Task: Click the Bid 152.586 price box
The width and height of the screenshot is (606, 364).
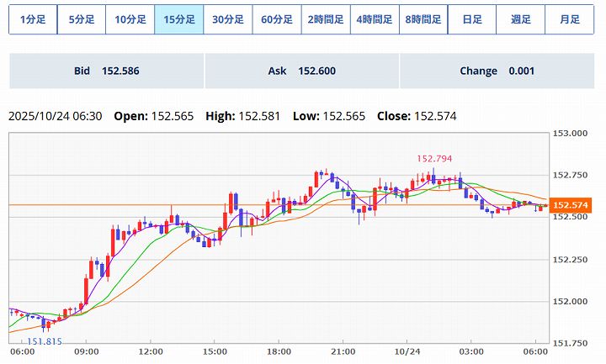Action: click(x=106, y=71)
